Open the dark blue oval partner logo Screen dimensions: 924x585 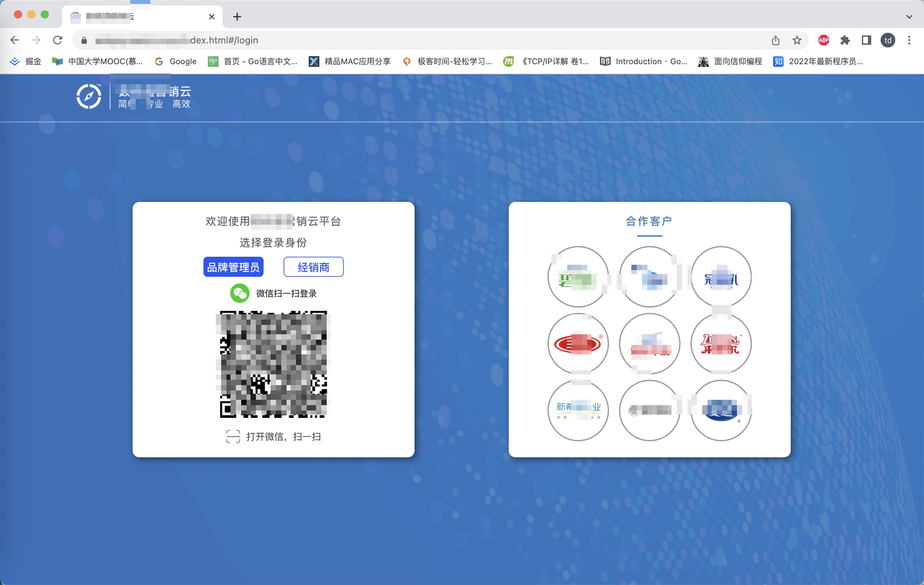click(x=721, y=410)
